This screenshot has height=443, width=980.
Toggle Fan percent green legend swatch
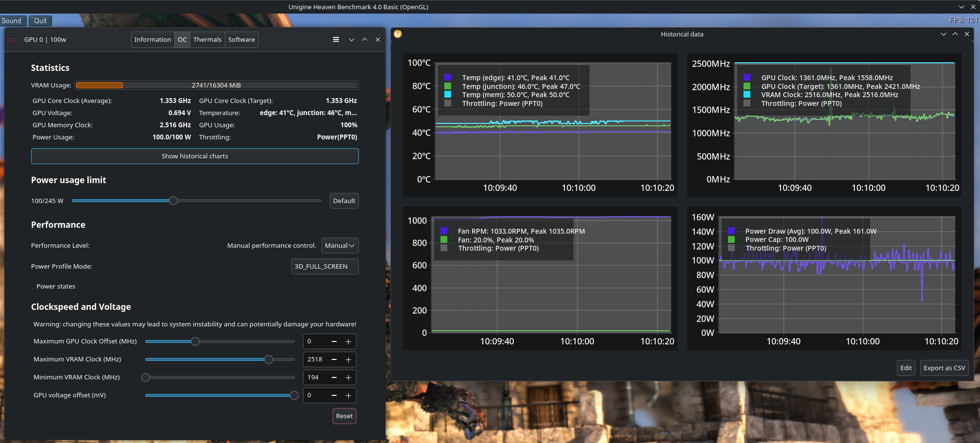click(x=444, y=239)
